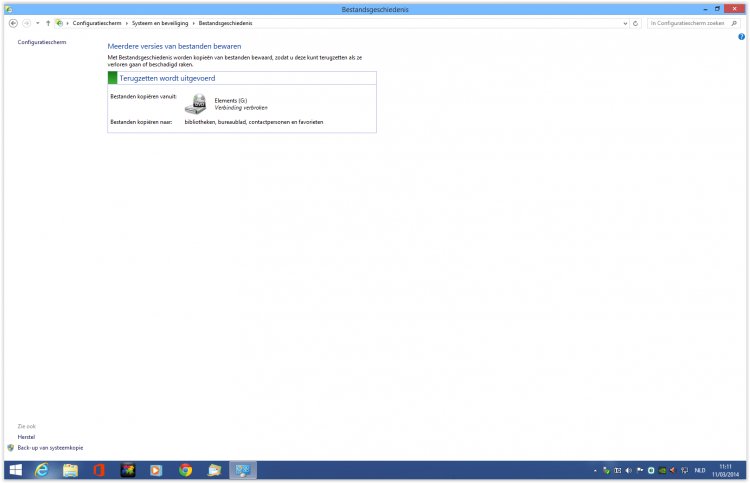This screenshot has width=750, height=483.
Task: Expand arrow after Systeem en beveiliging
Action: (x=194, y=23)
